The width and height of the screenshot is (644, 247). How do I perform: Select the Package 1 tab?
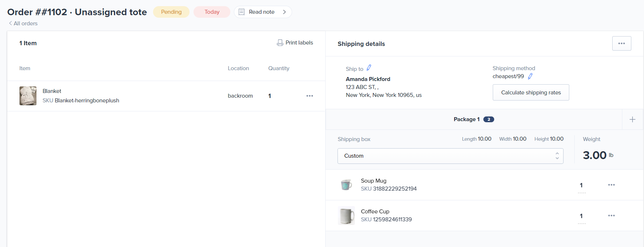(x=473, y=119)
